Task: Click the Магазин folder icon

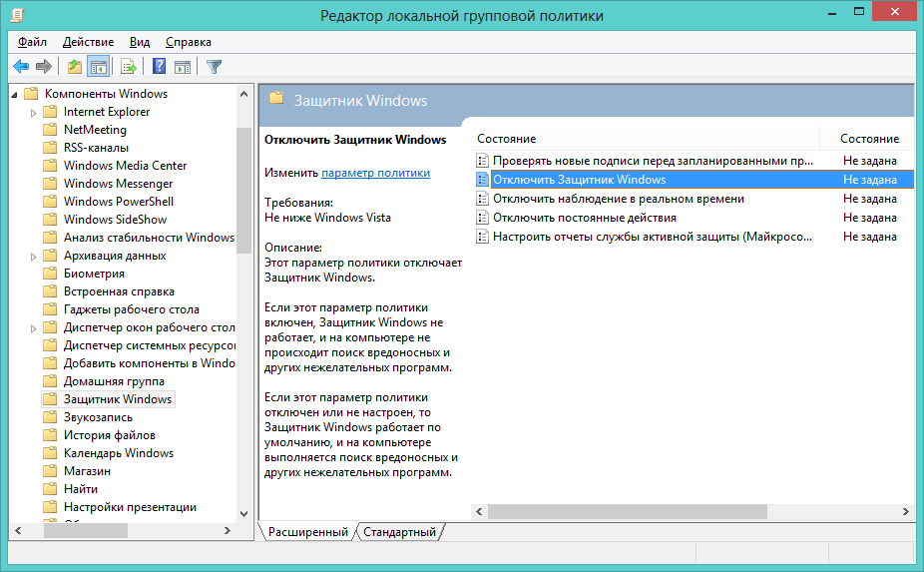Action: click(x=50, y=470)
